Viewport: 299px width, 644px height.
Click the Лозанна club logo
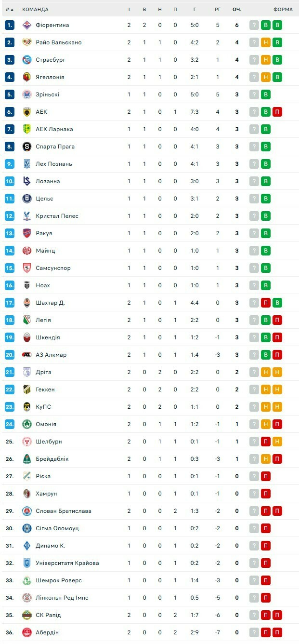point(27,181)
